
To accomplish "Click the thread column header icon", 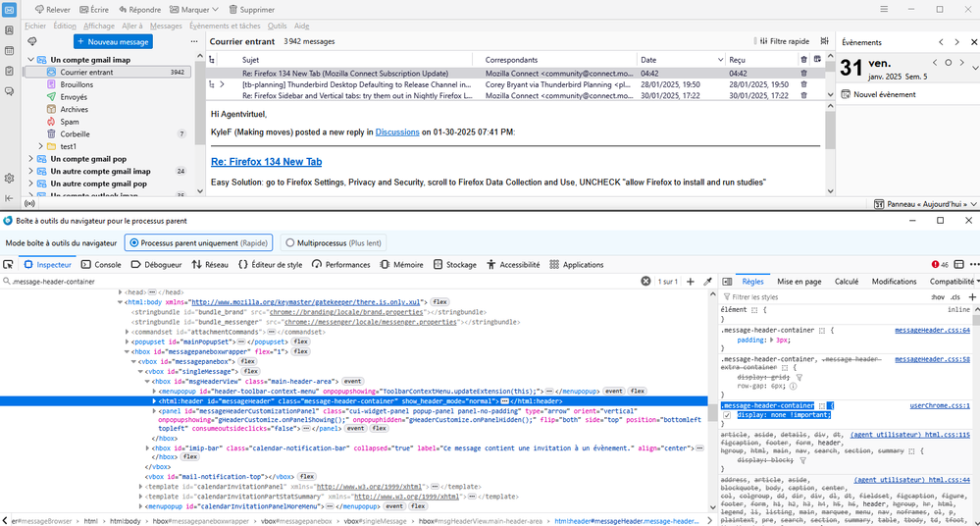I will 212,60.
